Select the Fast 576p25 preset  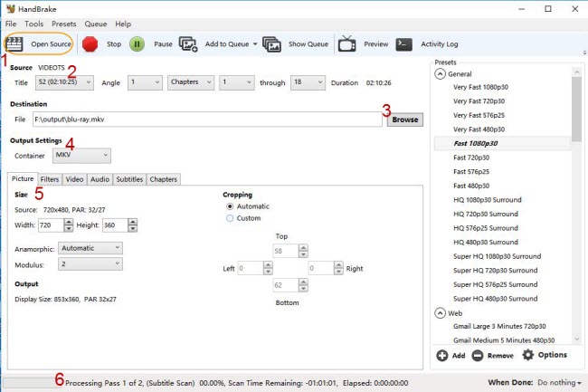coord(471,172)
